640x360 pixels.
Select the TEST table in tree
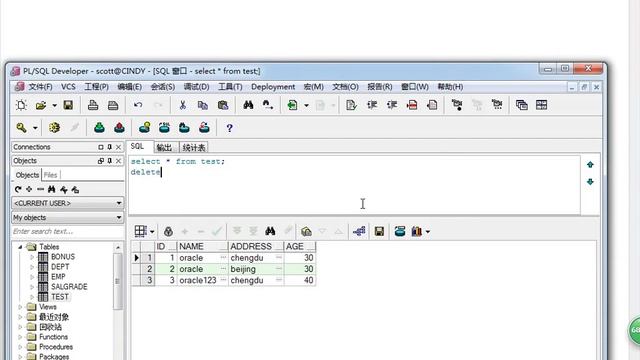tap(60, 297)
